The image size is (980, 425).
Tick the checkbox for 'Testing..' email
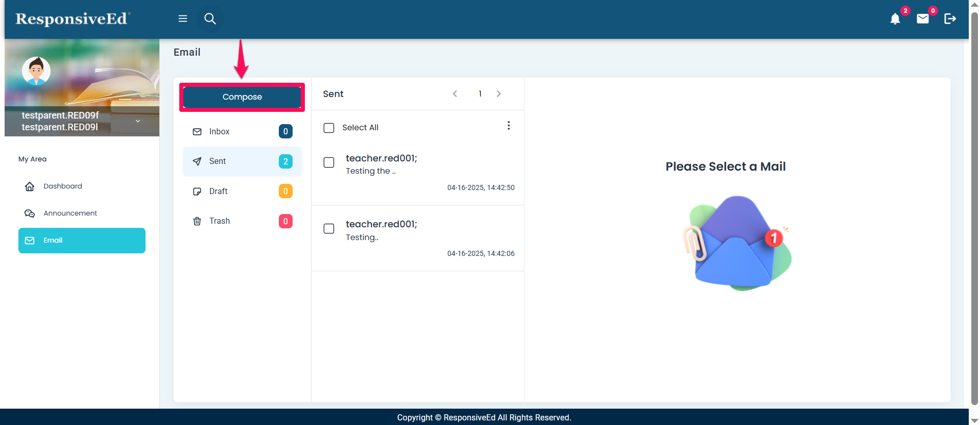[x=329, y=228]
